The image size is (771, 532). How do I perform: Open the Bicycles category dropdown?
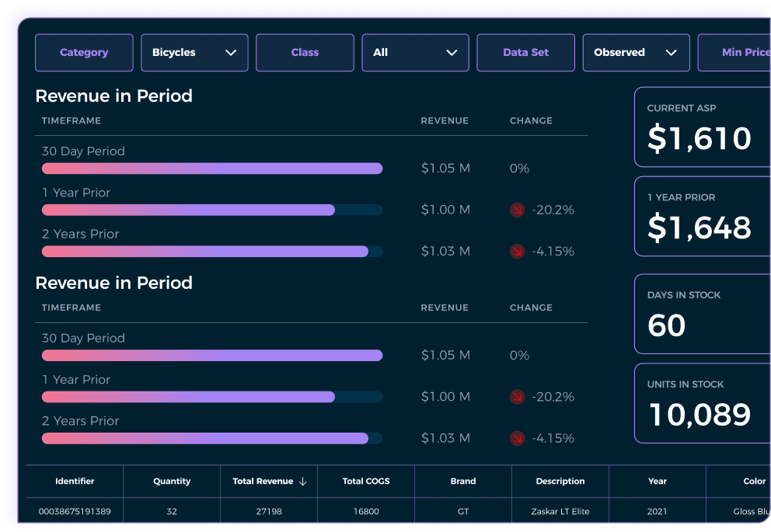[194, 52]
